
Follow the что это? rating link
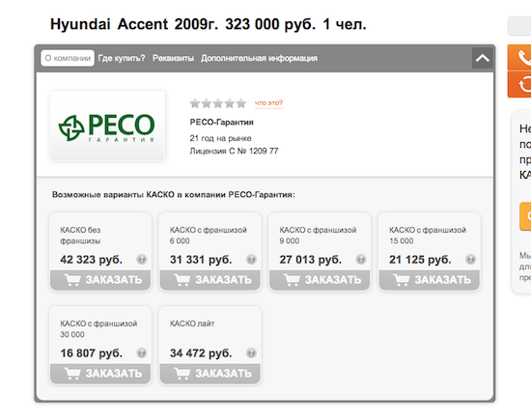click(268, 103)
